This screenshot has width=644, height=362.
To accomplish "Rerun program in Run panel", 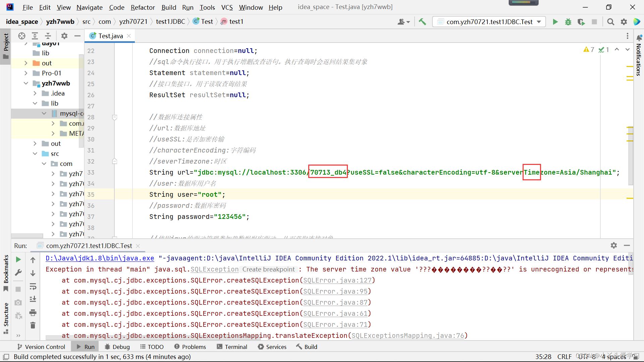I will coord(18,259).
